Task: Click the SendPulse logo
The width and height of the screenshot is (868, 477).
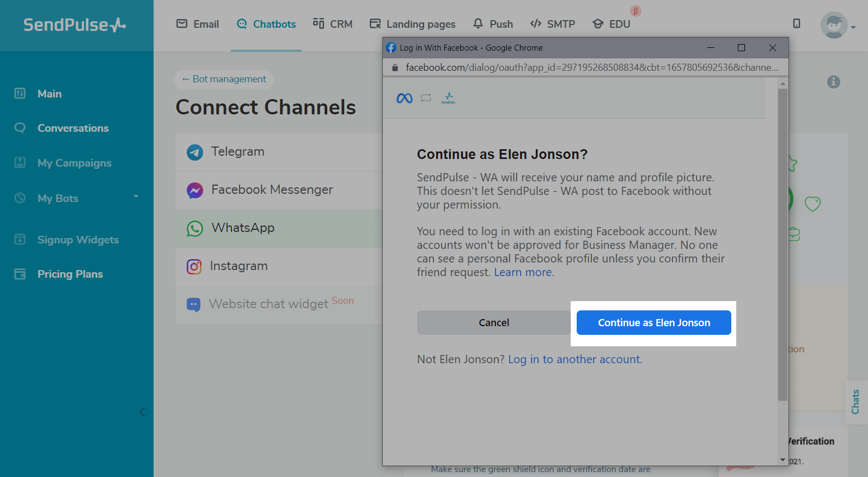Action: click(x=75, y=25)
